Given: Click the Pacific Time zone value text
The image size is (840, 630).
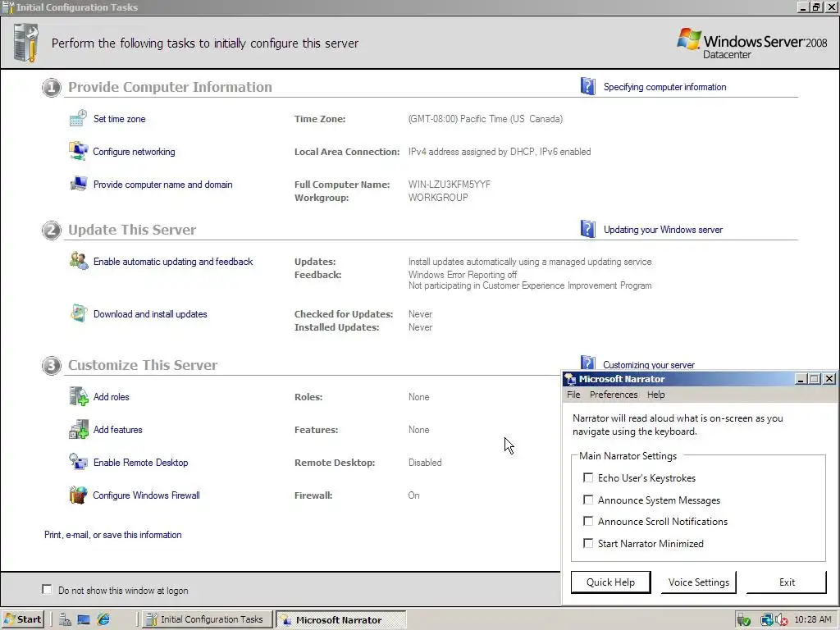Looking at the screenshot, I should tap(486, 119).
